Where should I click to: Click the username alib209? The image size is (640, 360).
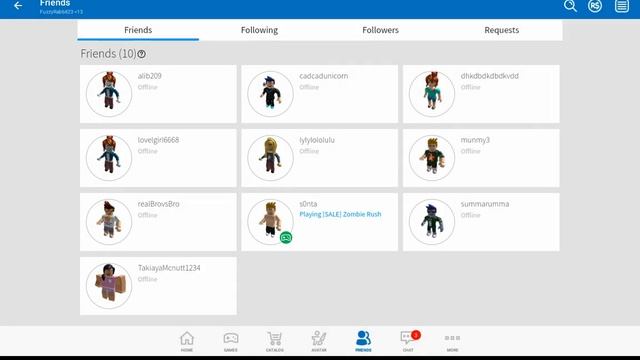click(149, 76)
